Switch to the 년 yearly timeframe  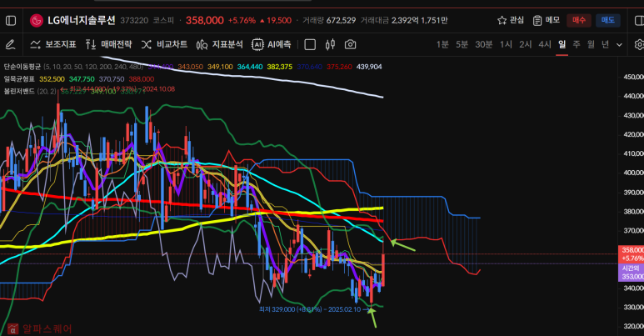point(605,44)
